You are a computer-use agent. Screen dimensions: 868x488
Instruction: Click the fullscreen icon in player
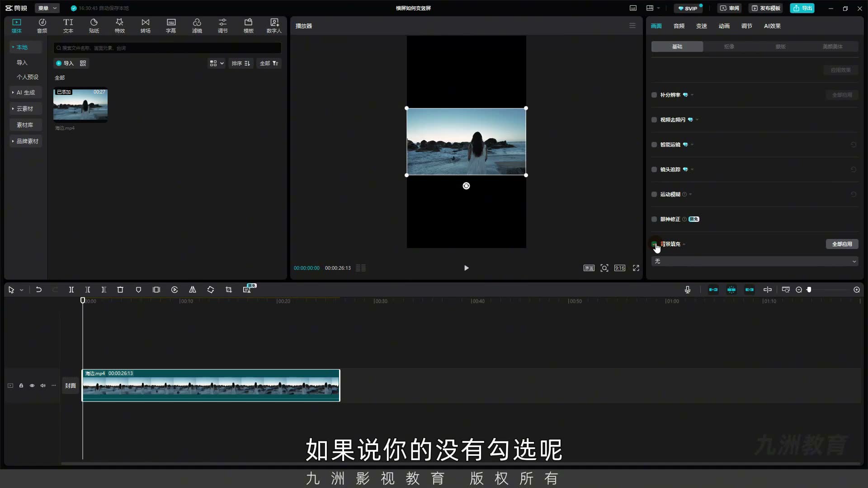pyautogui.click(x=636, y=268)
